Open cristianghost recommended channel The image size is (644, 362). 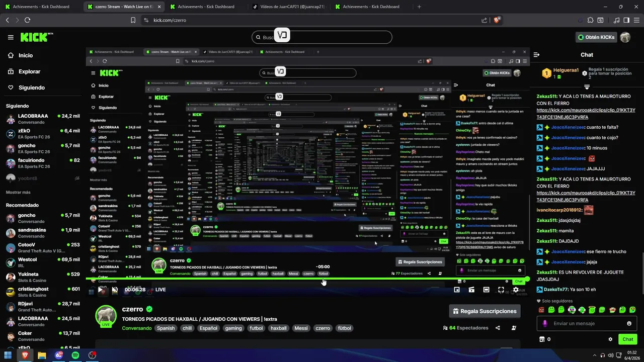pos(43,292)
